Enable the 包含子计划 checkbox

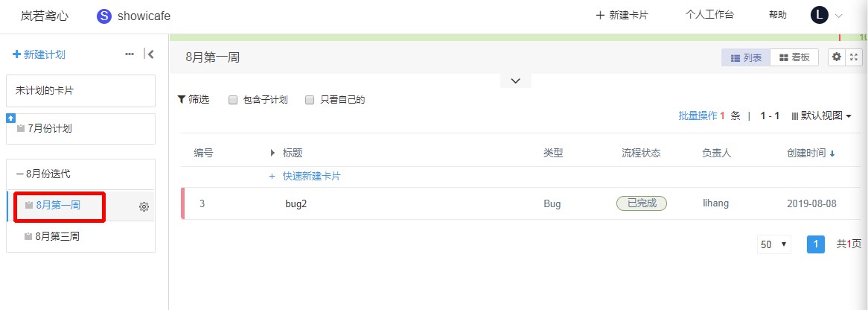point(233,100)
